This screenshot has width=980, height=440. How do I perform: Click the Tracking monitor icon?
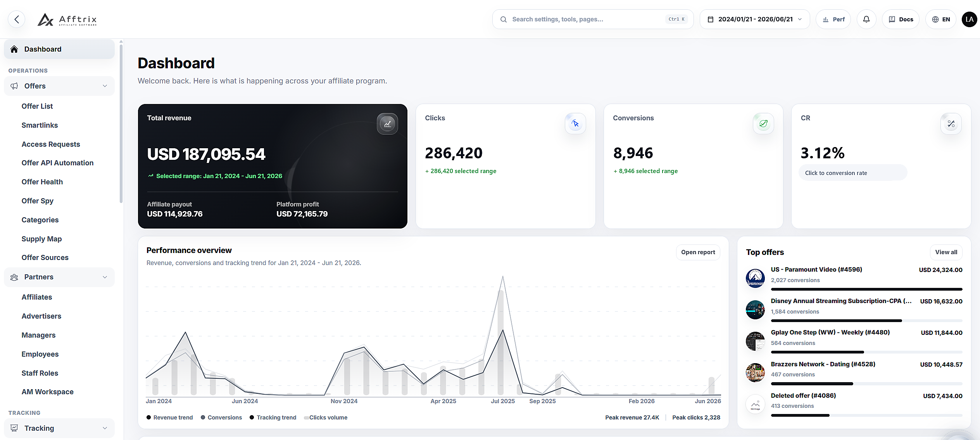pos(14,428)
